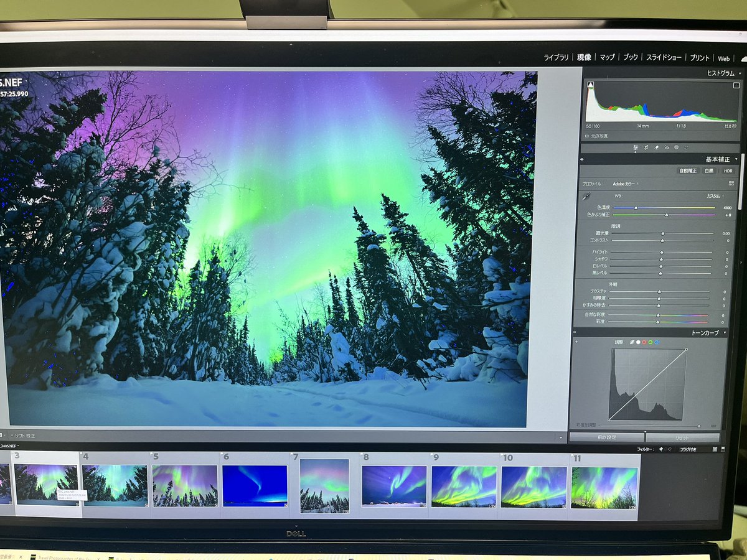Select the Healing eraser tool icon
The height and width of the screenshot is (560, 747).
click(x=657, y=147)
